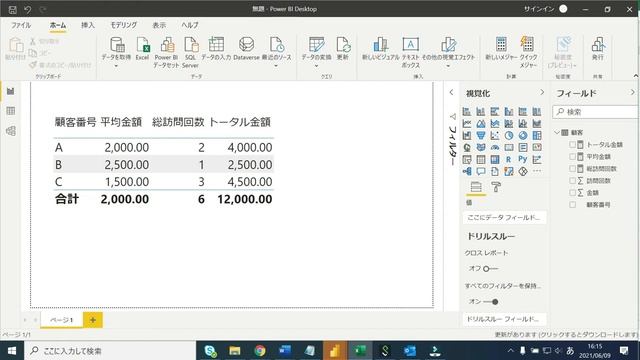Click the SQL Server source icon
Screen dimensions: 640x360
(x=190, y=44)
